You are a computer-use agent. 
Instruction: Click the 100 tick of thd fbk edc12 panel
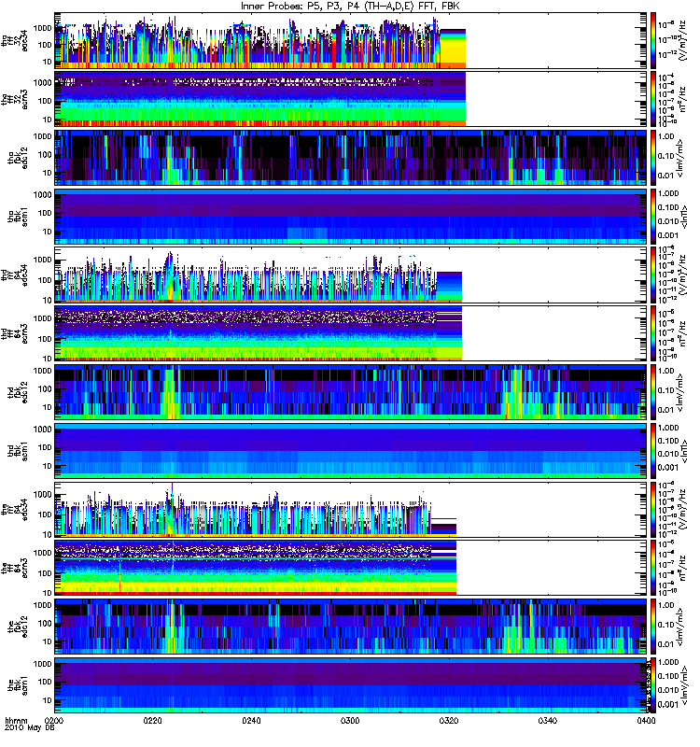45,389
